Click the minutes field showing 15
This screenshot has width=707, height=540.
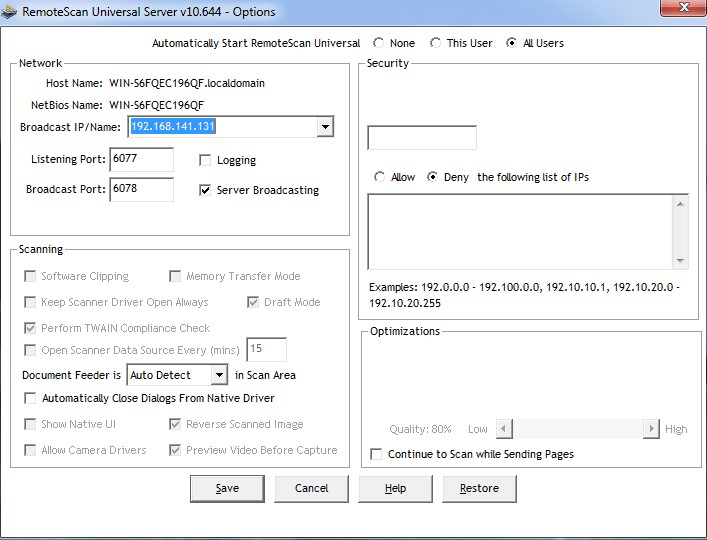(266, 349)
